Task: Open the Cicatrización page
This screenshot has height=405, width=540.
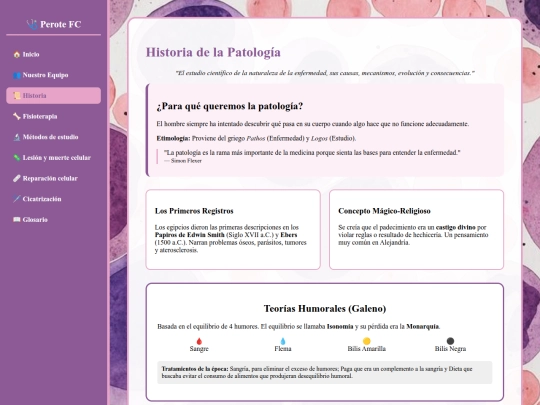Action: pos(53,199)
